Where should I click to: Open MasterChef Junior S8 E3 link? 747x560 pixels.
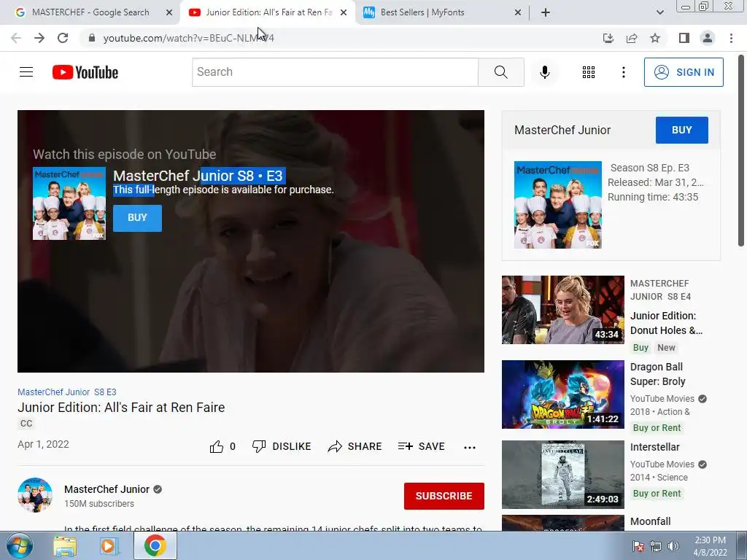pyautogui.click(x=66, y=392)
